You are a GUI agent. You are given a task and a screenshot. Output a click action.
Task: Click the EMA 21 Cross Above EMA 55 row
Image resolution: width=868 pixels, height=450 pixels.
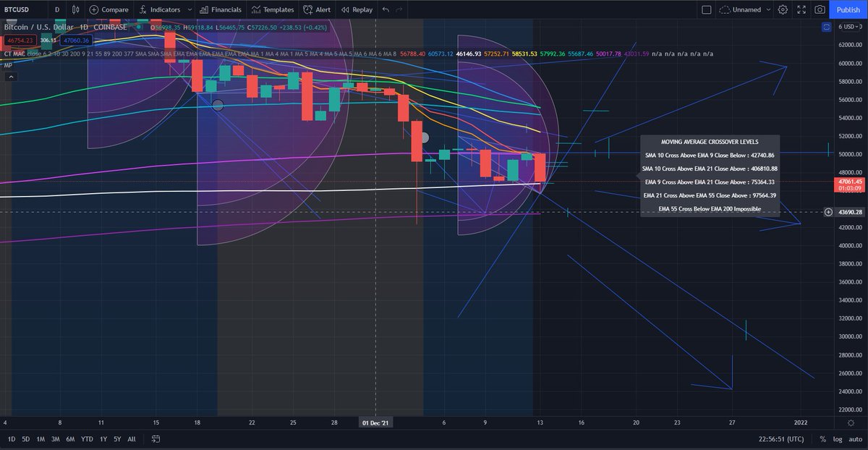[x=710, y=195]
